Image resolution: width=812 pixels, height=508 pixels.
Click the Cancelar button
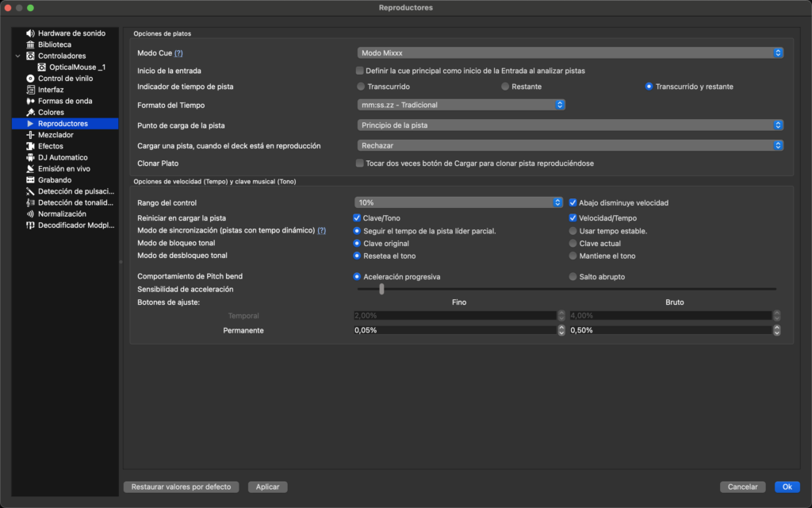742,487
